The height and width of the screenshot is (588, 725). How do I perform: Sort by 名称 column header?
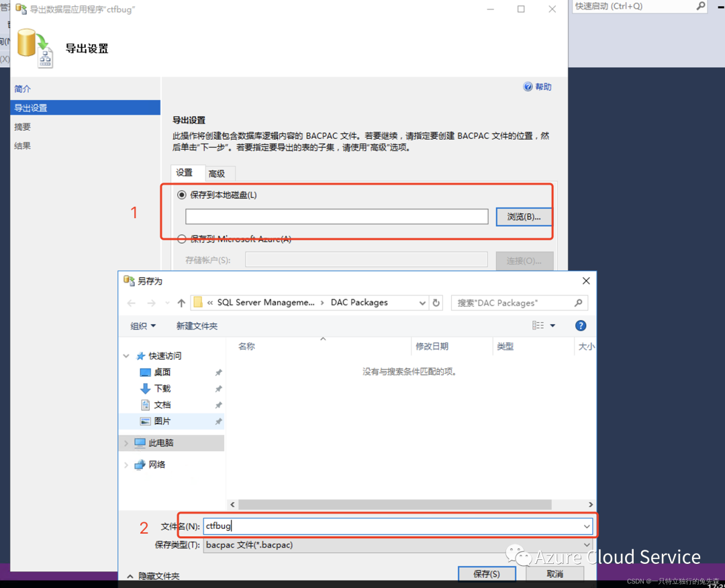246,346
